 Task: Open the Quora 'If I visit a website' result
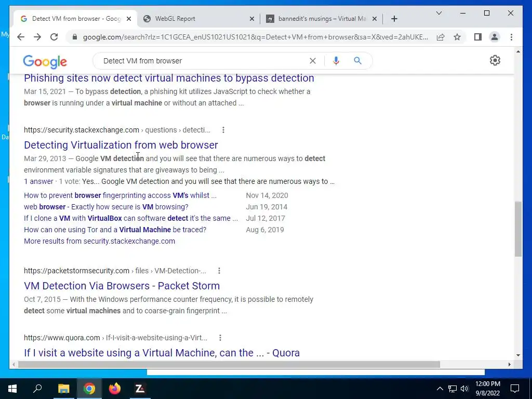tap(162, 353)
